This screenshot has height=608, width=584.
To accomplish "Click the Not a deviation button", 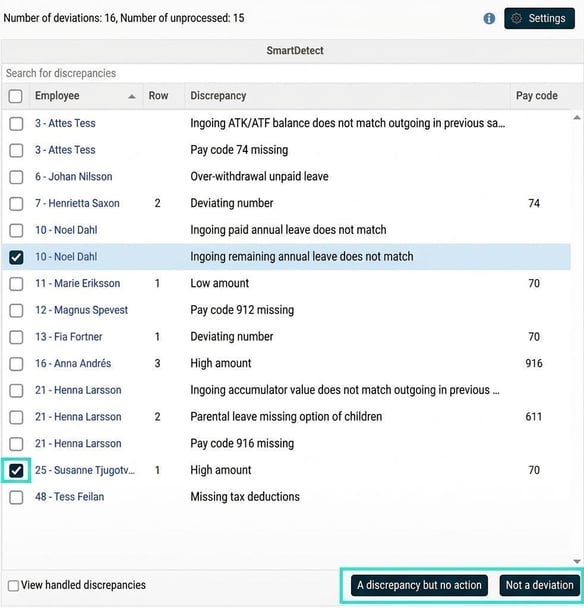I will click(x=539, y=585).
